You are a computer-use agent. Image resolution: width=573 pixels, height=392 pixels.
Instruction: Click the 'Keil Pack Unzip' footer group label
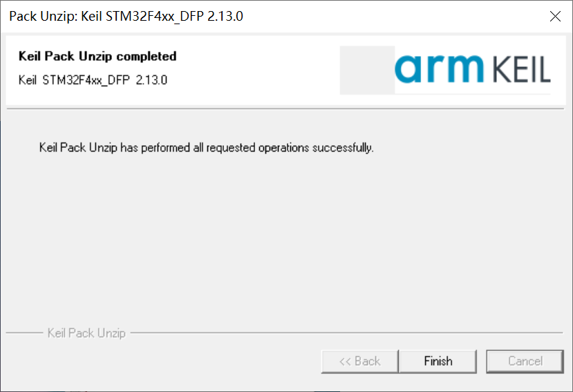(86, 333)
